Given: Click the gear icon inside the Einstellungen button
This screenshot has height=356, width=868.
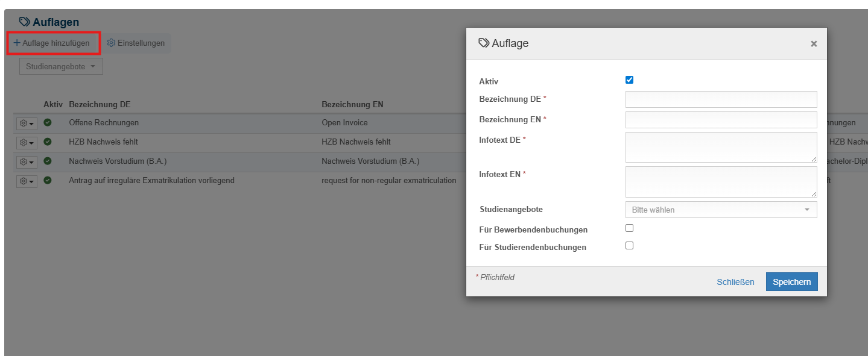Looking at the screenshot, I should 112,43.
